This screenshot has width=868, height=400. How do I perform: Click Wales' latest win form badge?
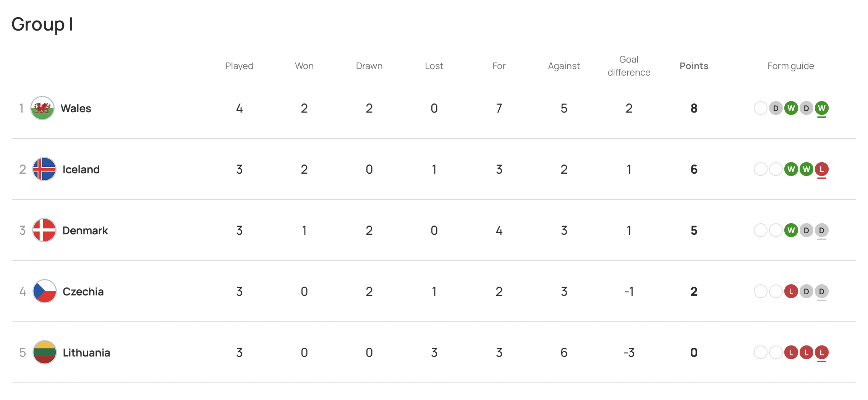pyautogui.click(x=821, y=108)
